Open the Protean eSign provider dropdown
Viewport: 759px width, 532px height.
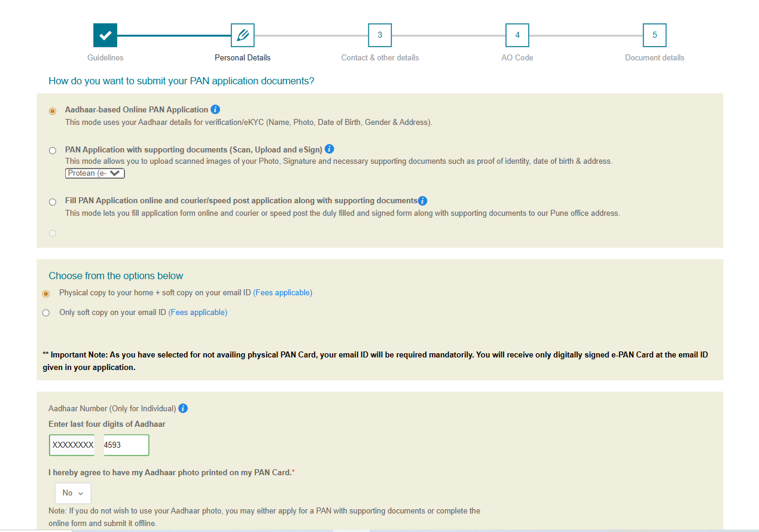[95, 173]
